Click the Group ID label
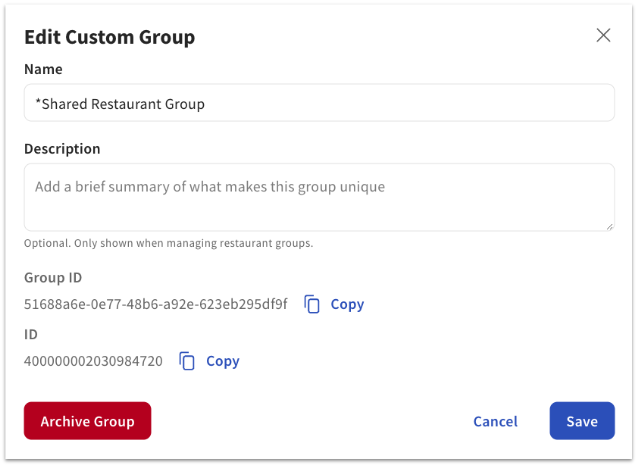 [52, 278]
